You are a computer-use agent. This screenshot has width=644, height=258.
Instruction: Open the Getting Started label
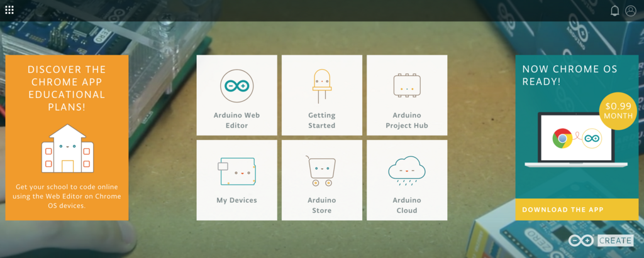pos(321,120)
